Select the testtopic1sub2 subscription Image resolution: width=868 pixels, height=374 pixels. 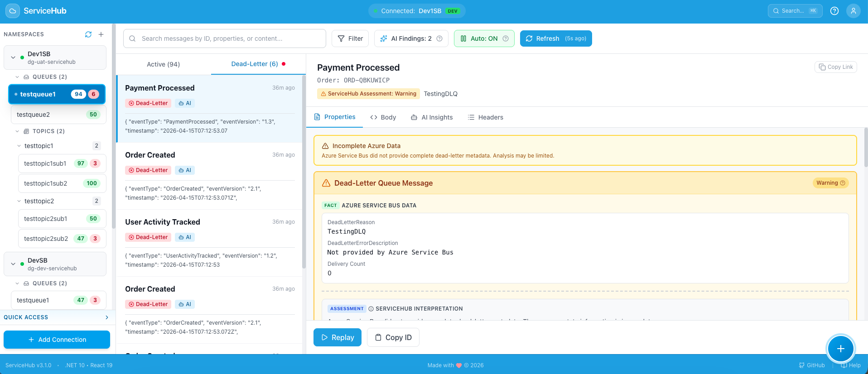[62, 183]
